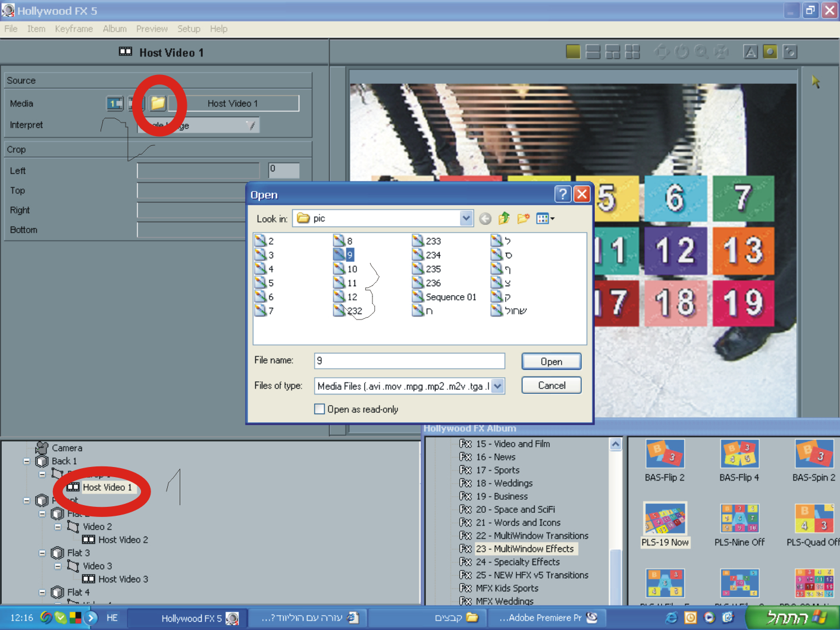This screenshot has height=630, width=840.
Task: Click Cancel in the Open dialog
Action: point(551,385)
